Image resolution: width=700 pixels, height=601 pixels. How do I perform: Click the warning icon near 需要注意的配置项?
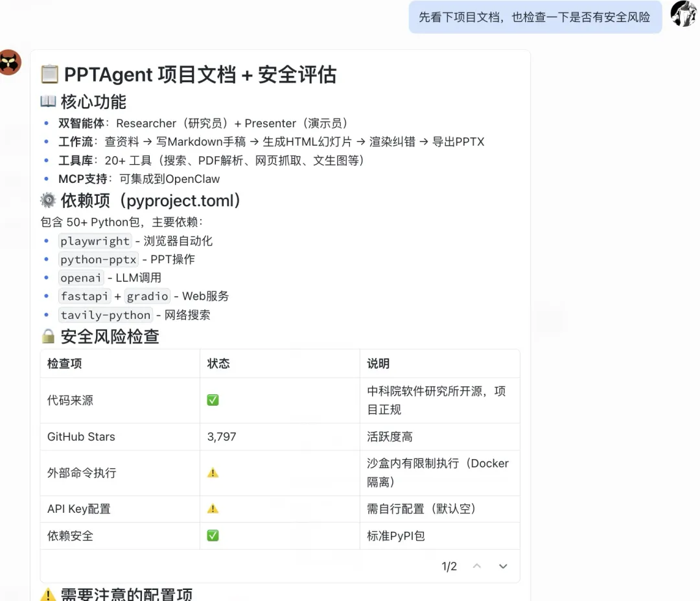(x=48, y=595)
